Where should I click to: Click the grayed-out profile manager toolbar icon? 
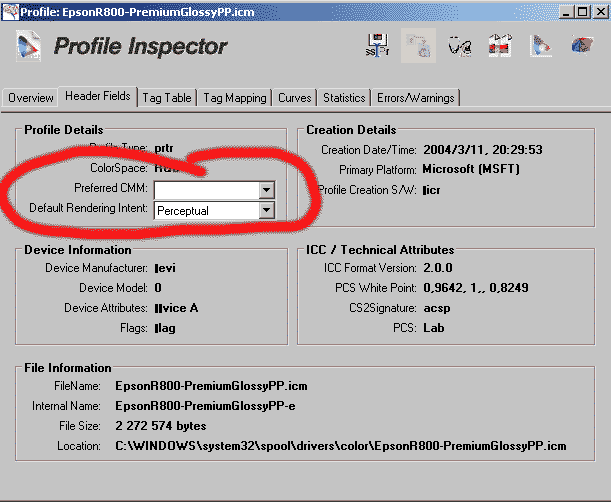[419, 46]
